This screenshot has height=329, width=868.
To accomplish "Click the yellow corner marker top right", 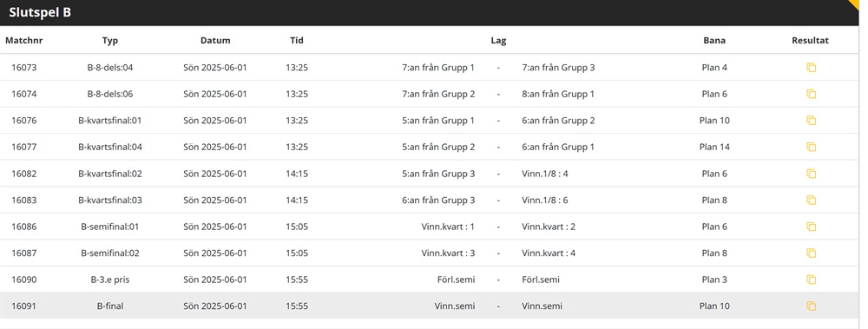I will pos(862,5).
